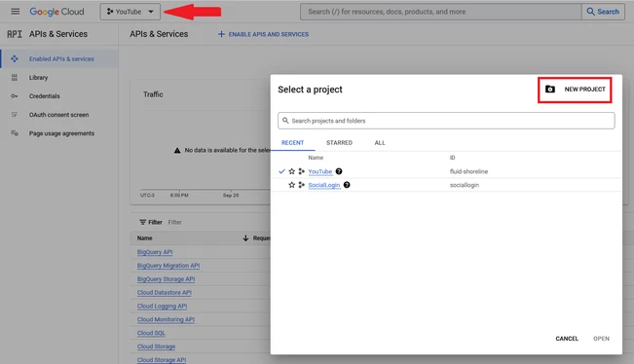The image size is (634, 364).
Task: Click the Page usage agreements icon
Action: [x=15, y=133]
